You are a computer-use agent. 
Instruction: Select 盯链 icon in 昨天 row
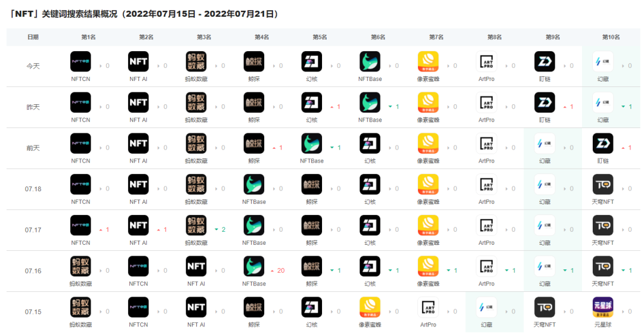coord(544,102)
